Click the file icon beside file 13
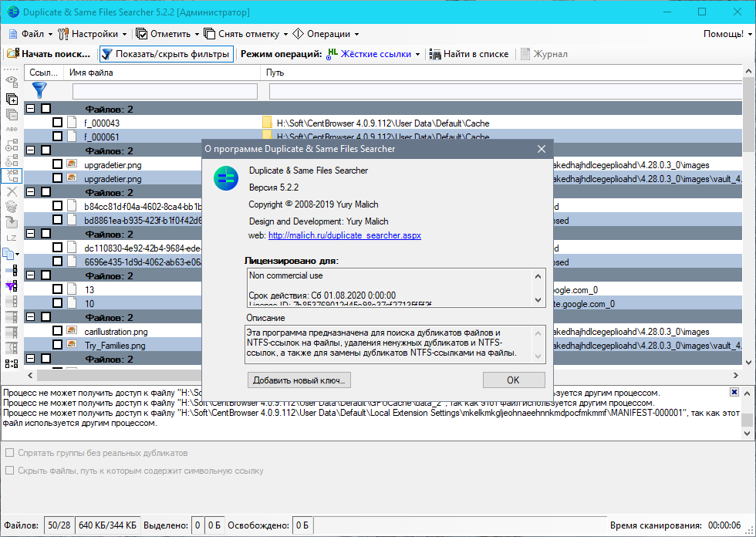The image size is (756, 537). click(x=72, y=289)
